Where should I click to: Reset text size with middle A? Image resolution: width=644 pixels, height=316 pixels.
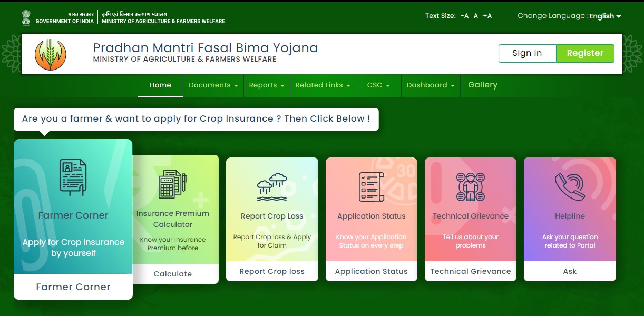point(476,16)
